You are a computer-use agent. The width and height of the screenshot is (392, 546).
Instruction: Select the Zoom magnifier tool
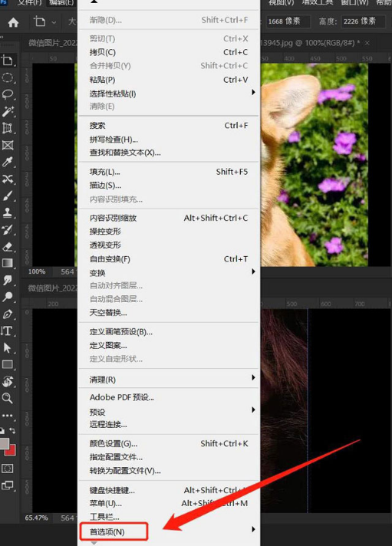click(x=8, y=398)
